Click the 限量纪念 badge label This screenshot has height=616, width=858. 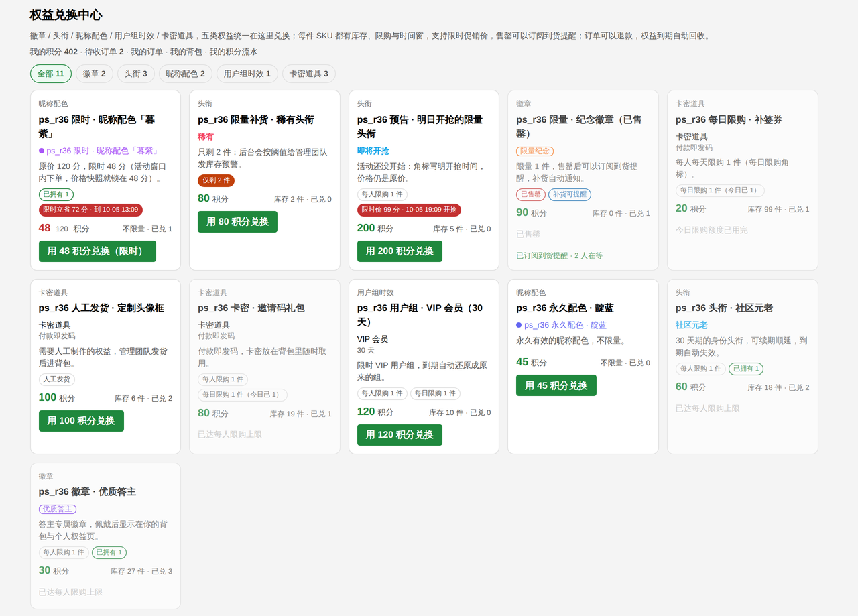click(x=535, y=151)
